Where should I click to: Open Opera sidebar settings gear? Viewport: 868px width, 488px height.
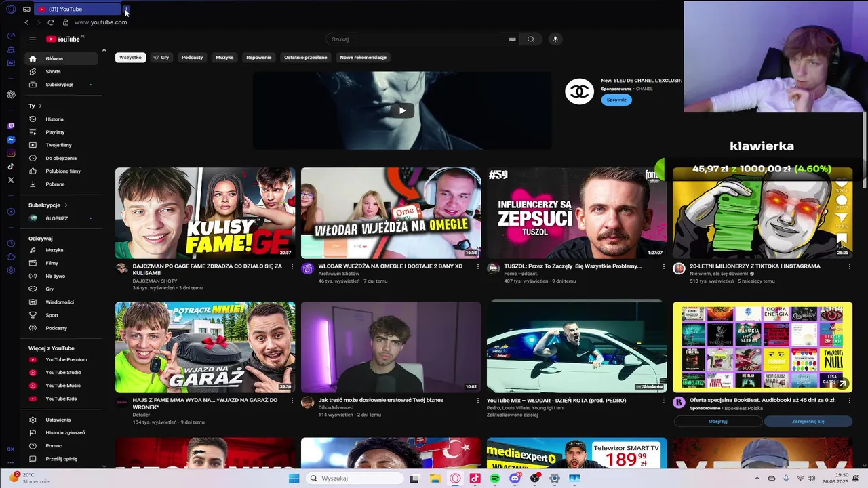11,270
